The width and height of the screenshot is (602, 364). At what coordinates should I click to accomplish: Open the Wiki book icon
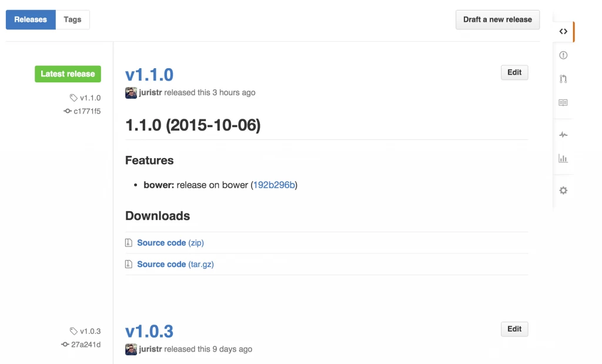click(x=563, y=102)
